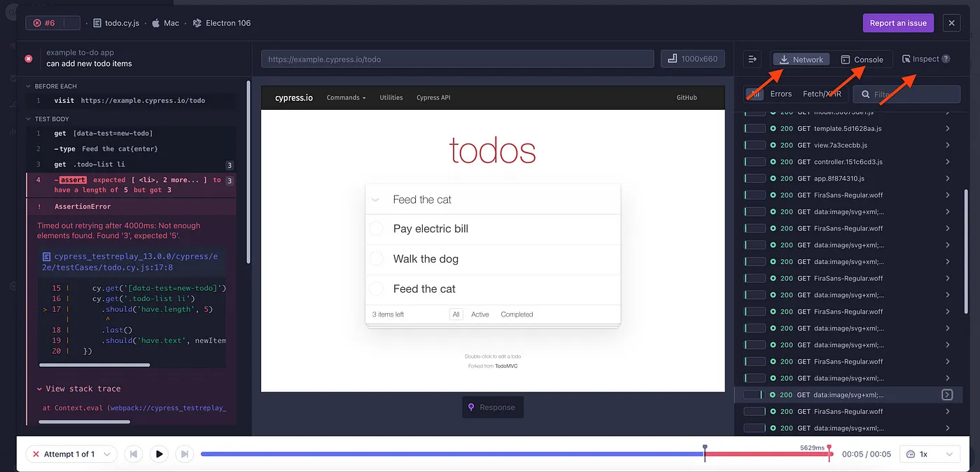Viewport: 980px width, 472px height.
Task: Expand the controller.151c6cd3.js request details
Action: pos(947,162)
